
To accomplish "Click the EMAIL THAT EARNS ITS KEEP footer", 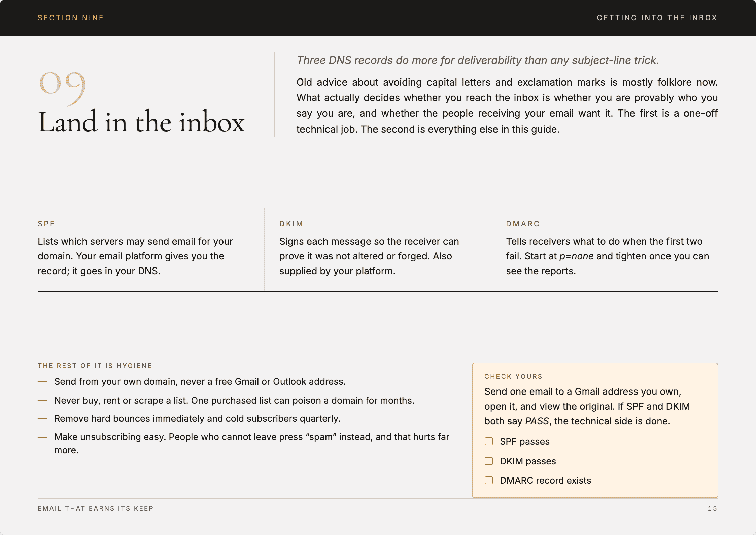I will (96, 508).
